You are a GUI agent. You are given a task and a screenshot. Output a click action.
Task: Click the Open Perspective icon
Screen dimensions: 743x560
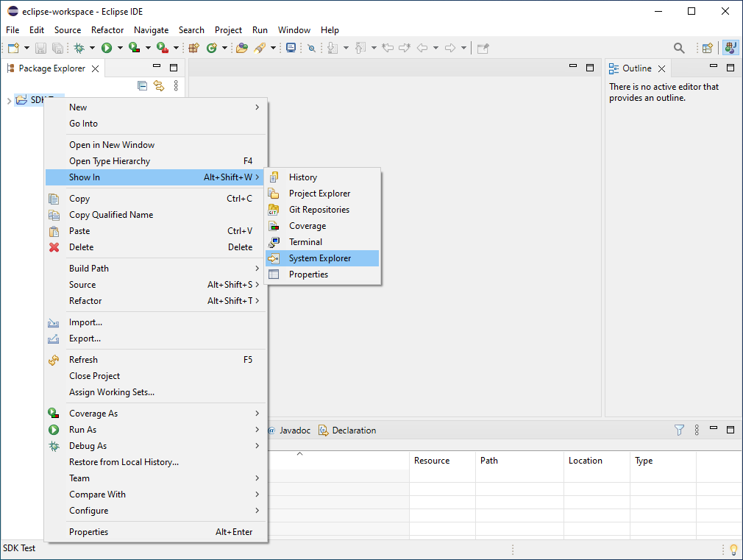[x=707, y=48]
